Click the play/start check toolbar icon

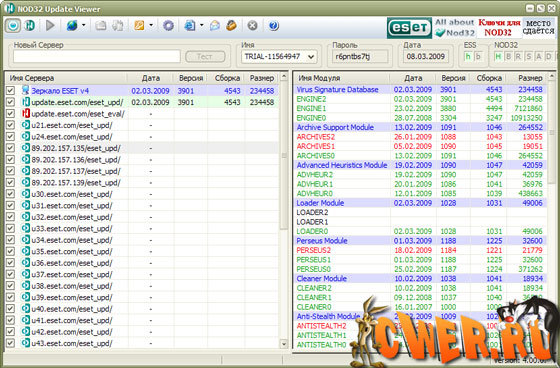point(50,26)
